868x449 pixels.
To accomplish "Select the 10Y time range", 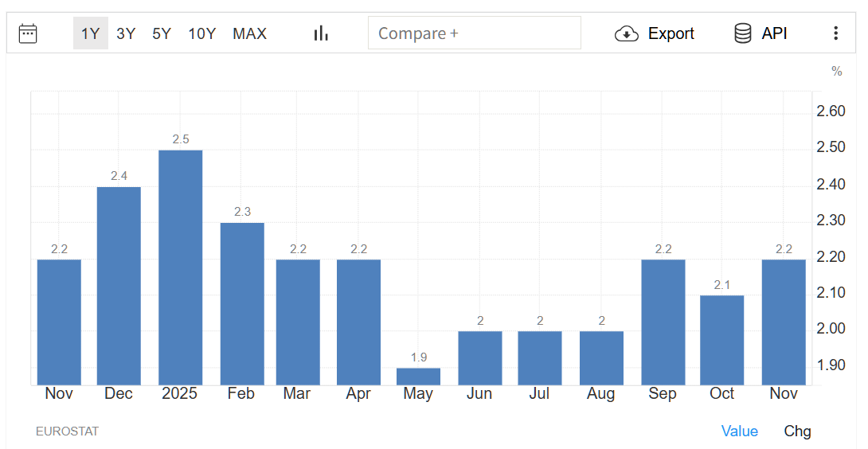I will (201, 33).
